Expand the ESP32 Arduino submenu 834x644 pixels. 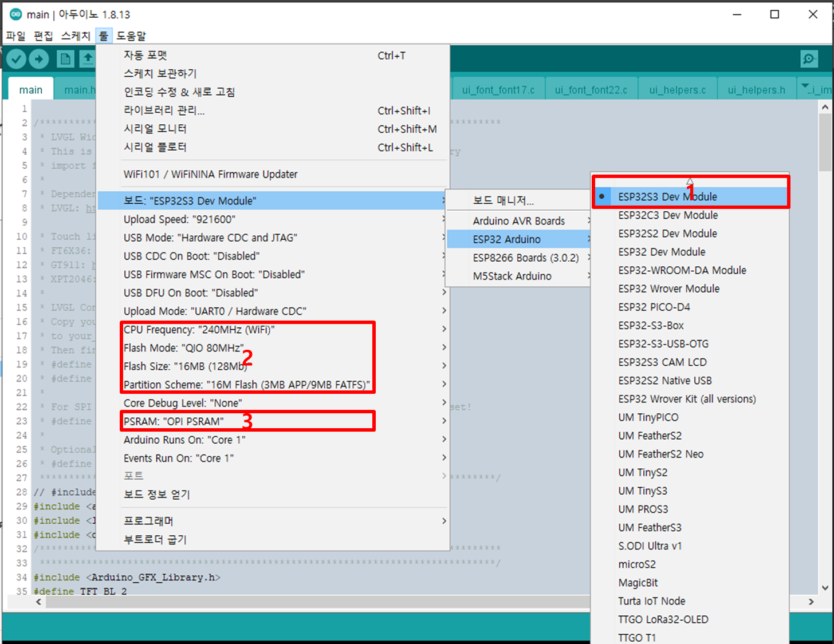[518, 239]
